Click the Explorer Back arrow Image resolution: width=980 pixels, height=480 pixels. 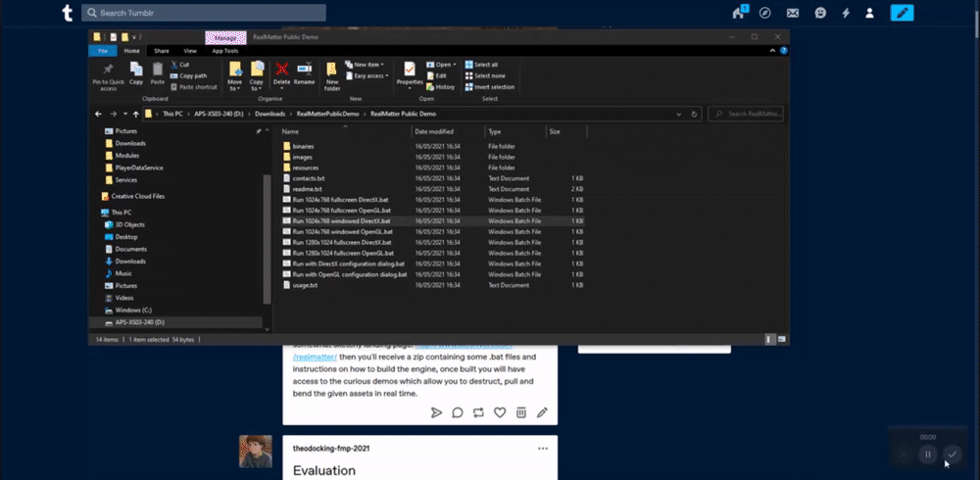coord(98,115)
